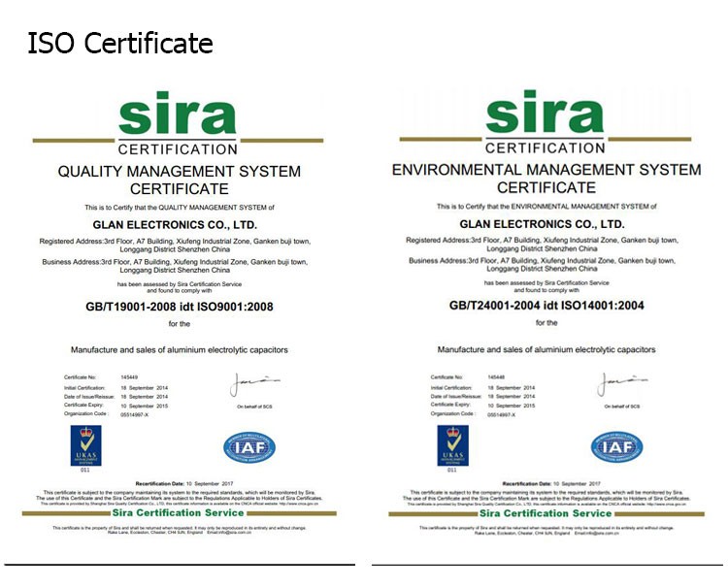Image resolution: width=728 pixels, height=588 pixels.
Task: Select Environmental Management System Certificate title
Action: (x=546, y=179)
